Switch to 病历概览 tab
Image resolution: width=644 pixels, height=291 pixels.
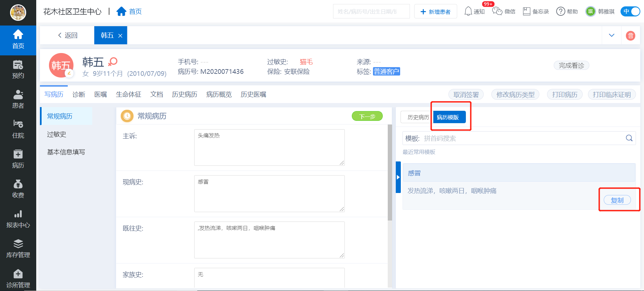point(219,94)
